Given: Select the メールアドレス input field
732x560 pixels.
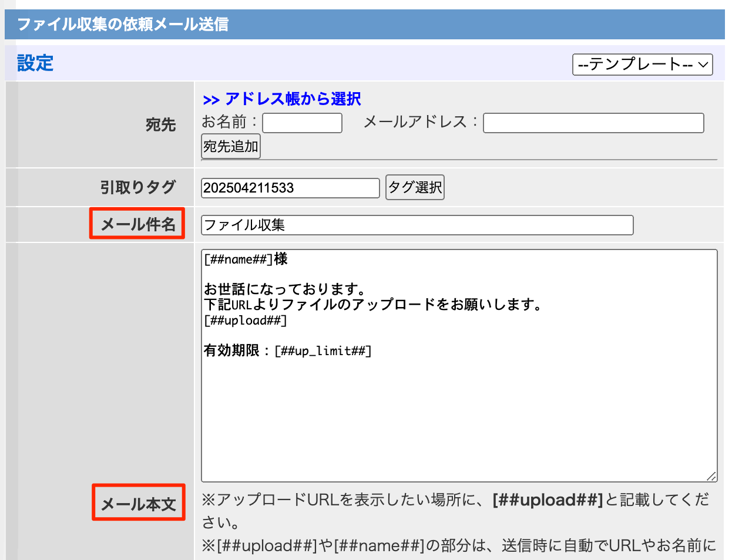Looking at the screenshot, I should pyautogui.click(x=593, y=123).
